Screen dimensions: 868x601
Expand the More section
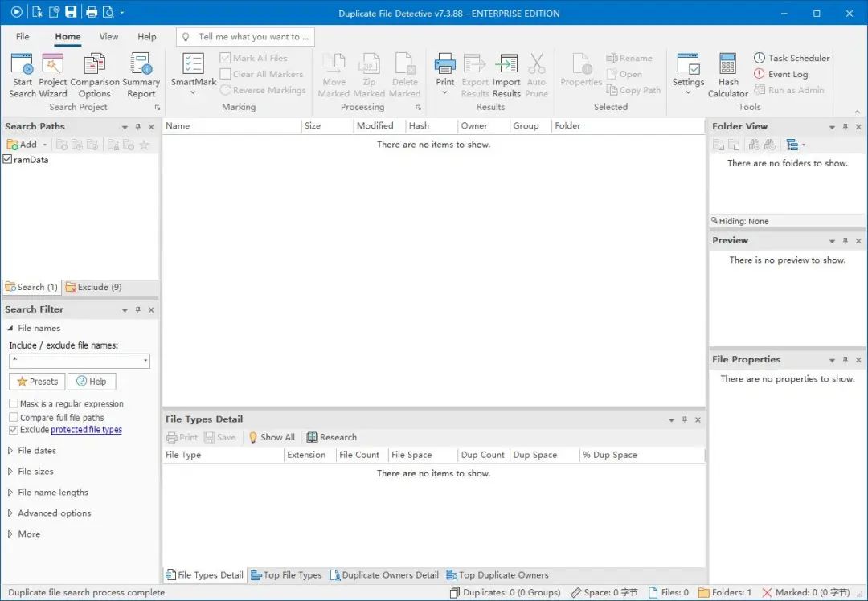10,534
